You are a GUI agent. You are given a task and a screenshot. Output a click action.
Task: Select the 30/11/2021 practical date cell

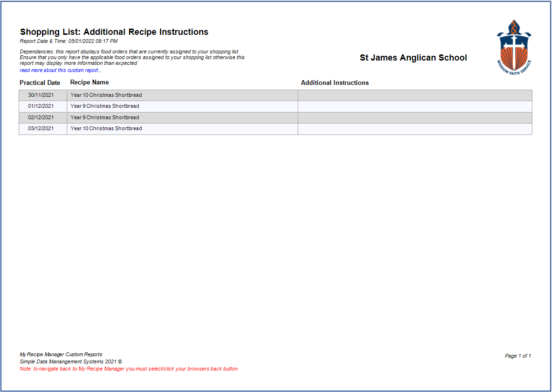(x=41, y=95)
